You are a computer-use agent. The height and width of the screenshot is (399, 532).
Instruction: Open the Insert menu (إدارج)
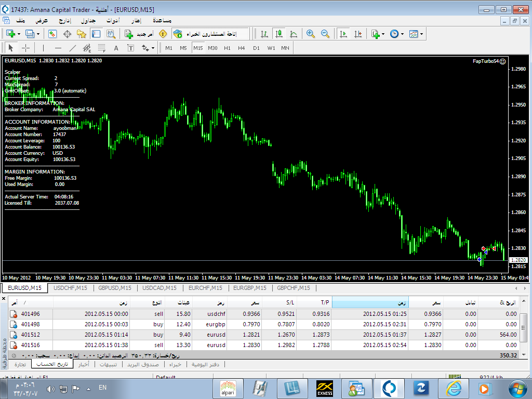tap(65, 21)
